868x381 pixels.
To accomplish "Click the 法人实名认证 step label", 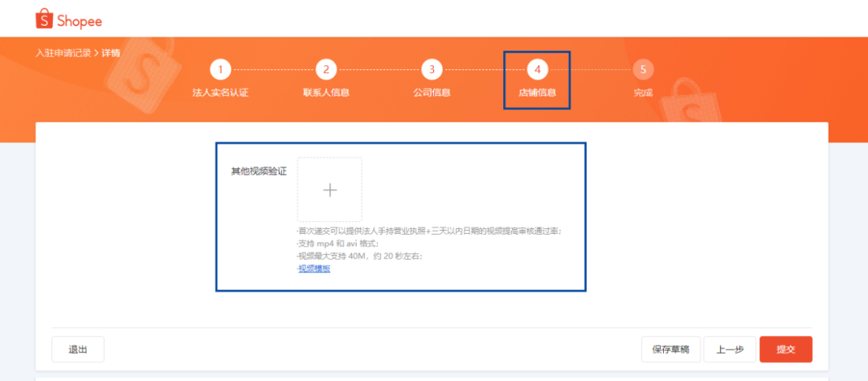I will (220, 93).
